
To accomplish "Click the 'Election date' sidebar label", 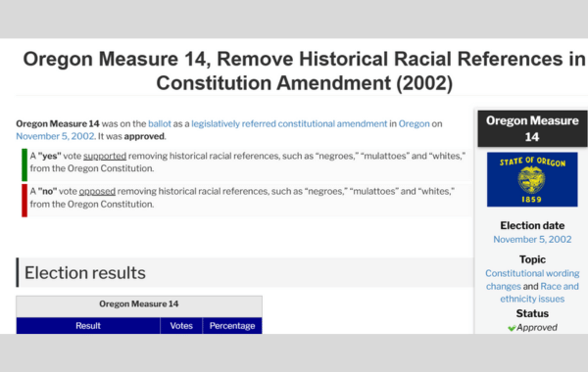I will coord(532,225).
